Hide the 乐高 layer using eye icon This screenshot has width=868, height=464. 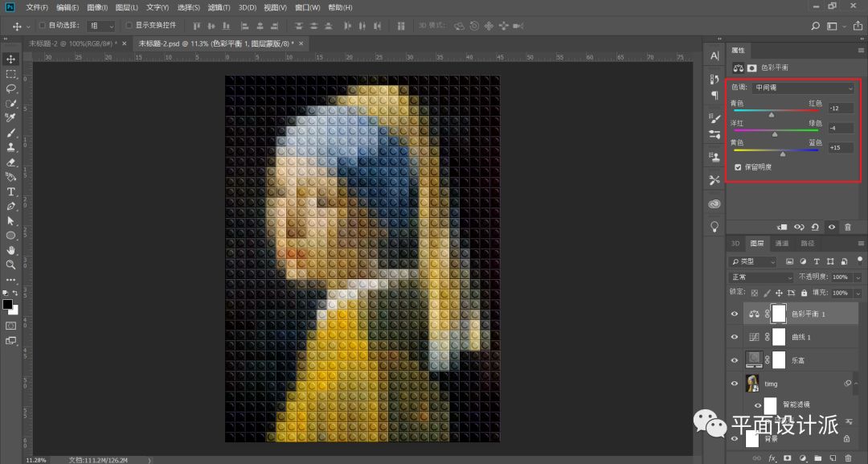(735, 360)
